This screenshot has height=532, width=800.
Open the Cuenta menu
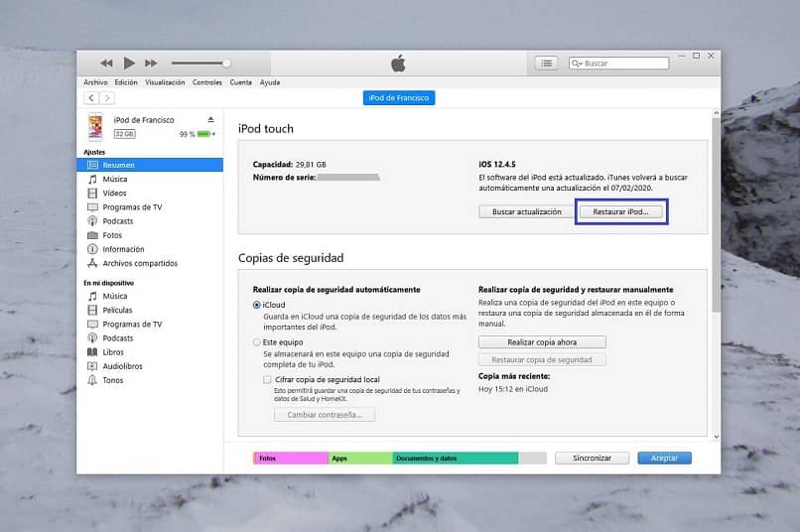pyautogui.click(x=240, y=82)
